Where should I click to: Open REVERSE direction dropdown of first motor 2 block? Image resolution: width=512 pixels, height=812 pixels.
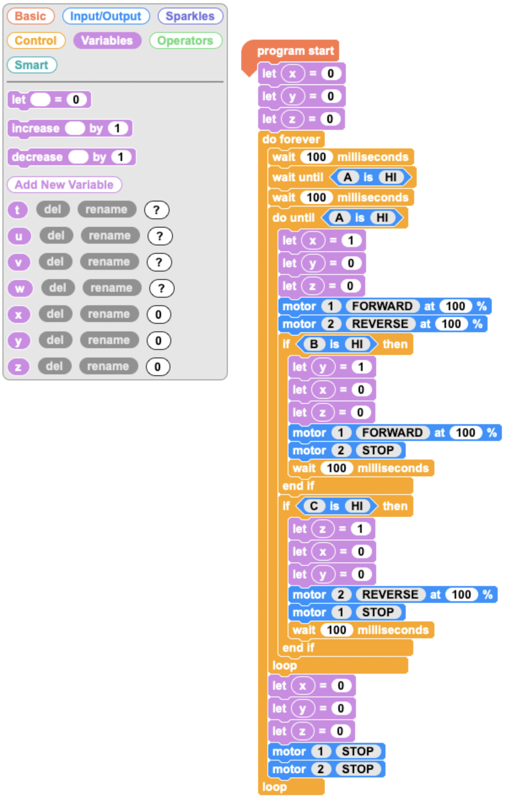(x=380, y=324)
